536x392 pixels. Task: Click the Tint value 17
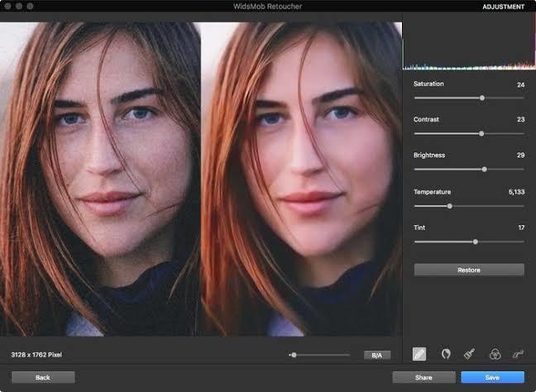click(x=521, y=227)
